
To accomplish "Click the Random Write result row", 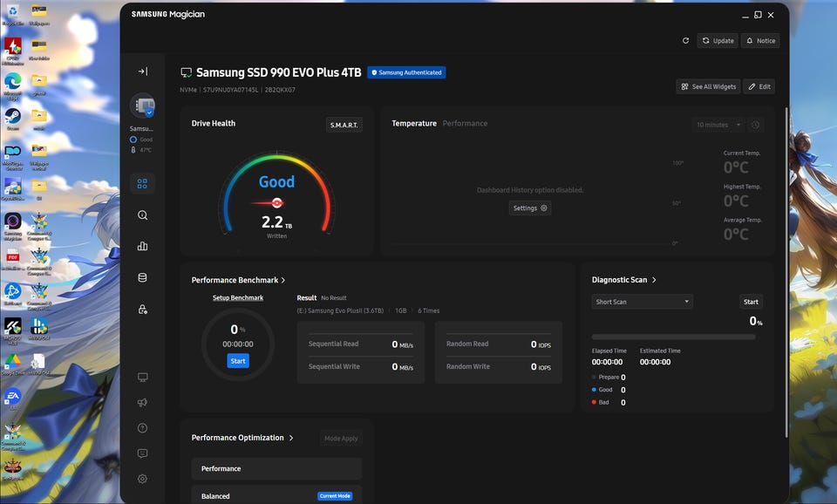I will tap(499, 367).
